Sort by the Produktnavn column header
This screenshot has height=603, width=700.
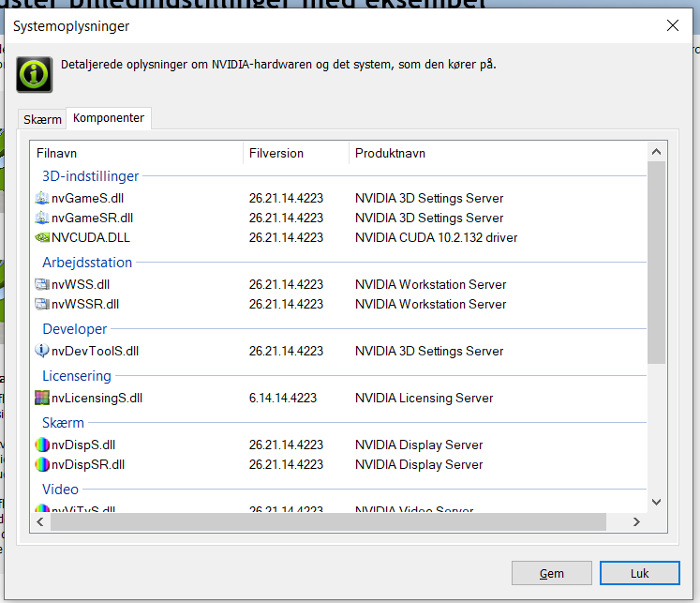(498, 153)
